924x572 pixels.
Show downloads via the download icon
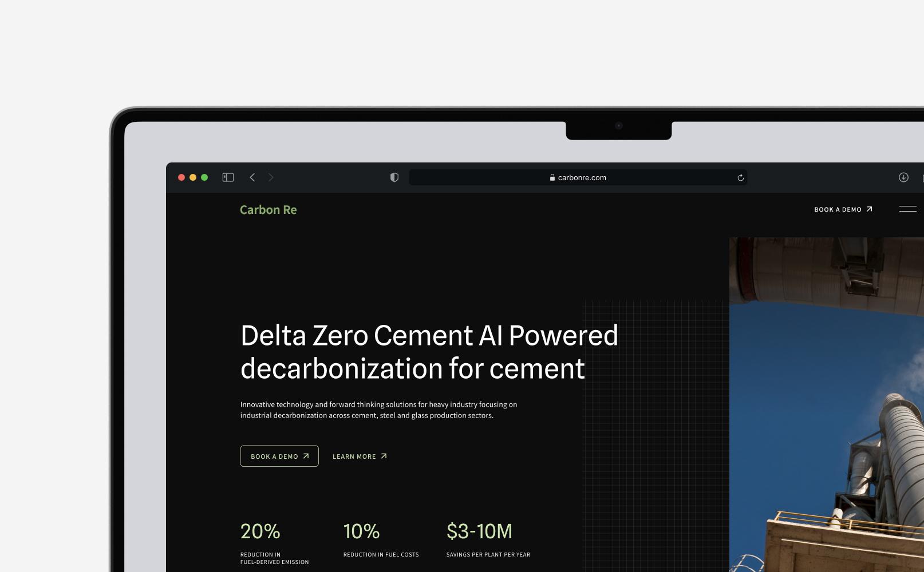pyautogui.click(x=903, y=177)
